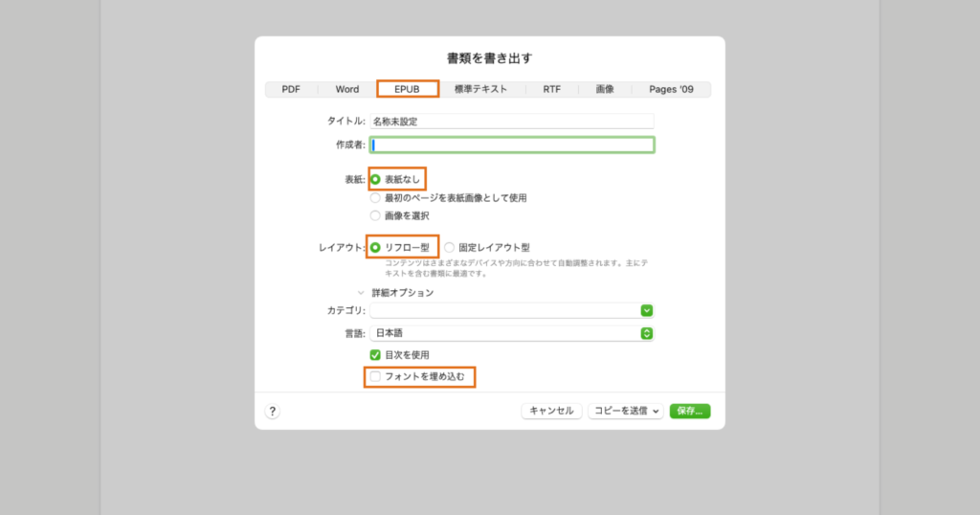Viewport: 980px width, 515px height.
Task: Uncheck the 目次を使用 checkbox
Action: [375, 355]
